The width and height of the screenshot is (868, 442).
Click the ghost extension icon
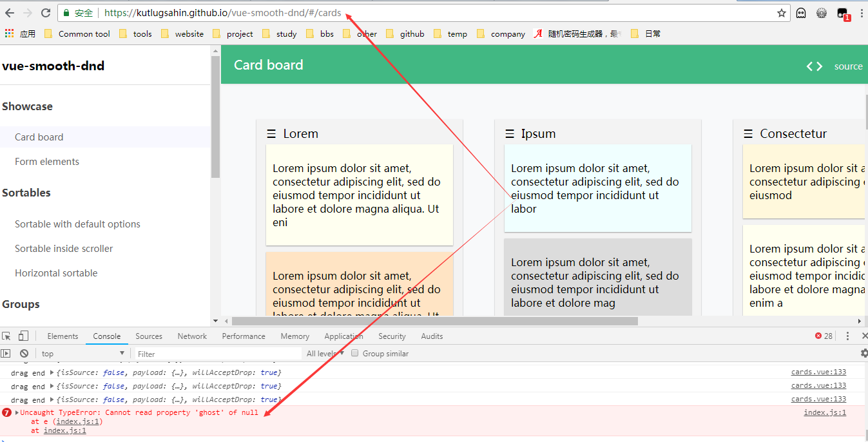coord(801,13)
